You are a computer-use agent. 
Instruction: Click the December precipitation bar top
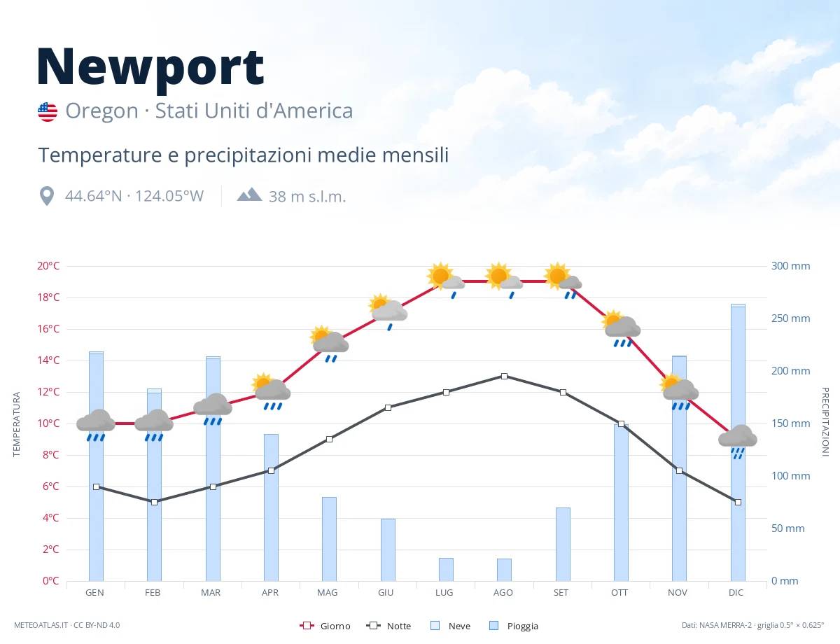point(738,306)
